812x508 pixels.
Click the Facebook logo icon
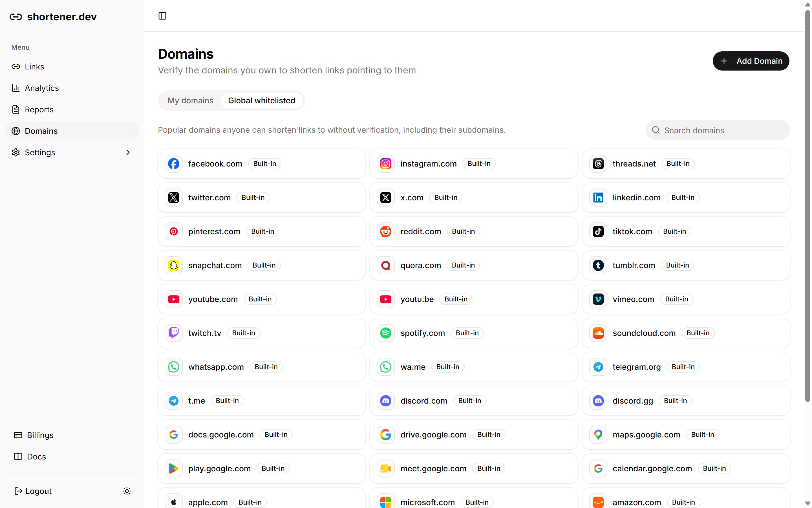173,164
